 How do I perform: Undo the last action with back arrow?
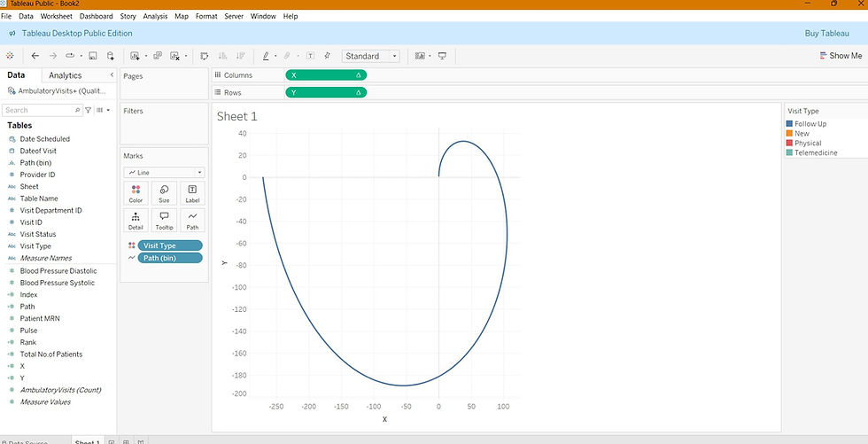[35, 56]
